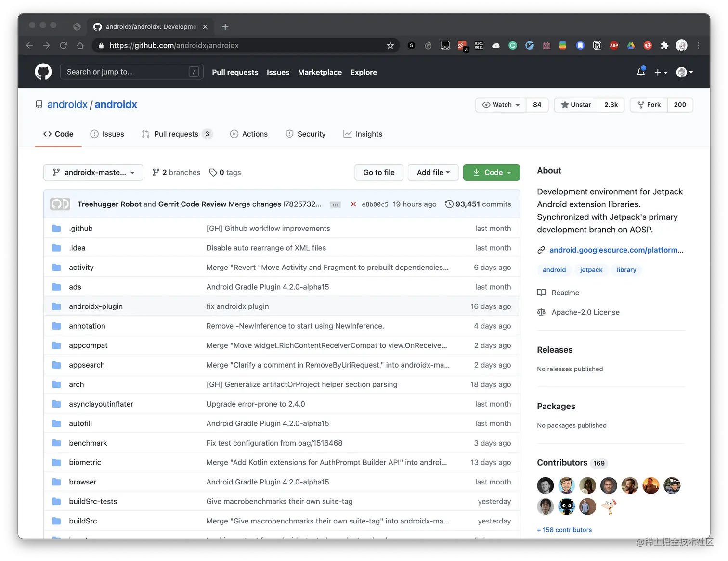728x561 pixels.
Task: Open the GitHub home logo
Action: (43, 72)
